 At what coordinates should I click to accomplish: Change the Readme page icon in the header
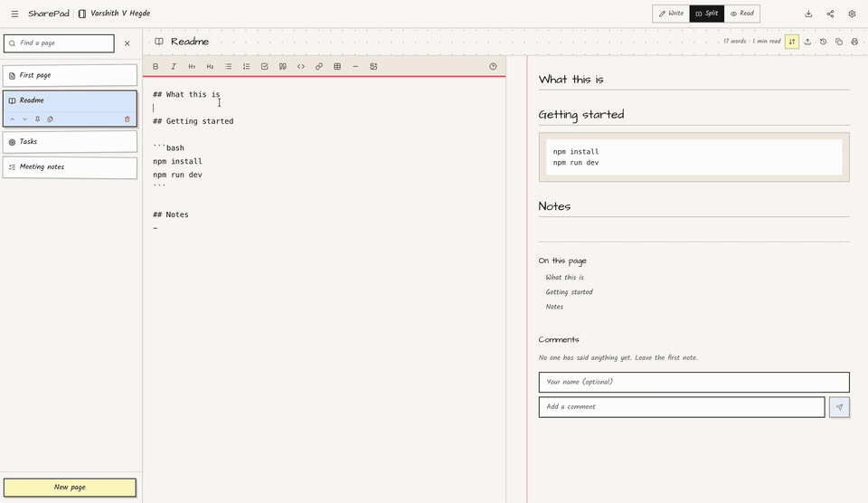[159, 42]
